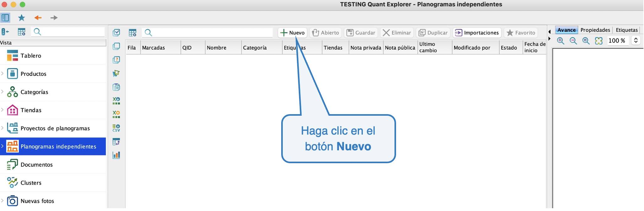The height and width of the screenshot is (211, 644).
Task: Click the Nuevo button
Action: coord(292,33)
